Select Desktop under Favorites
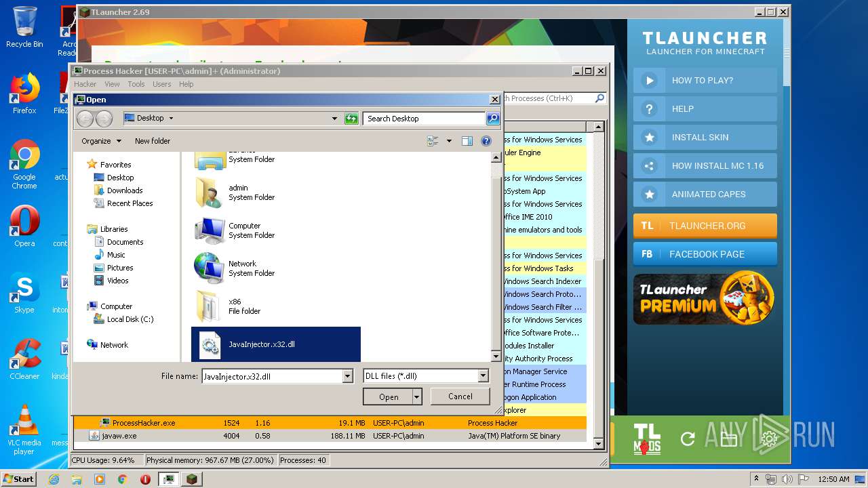Screen dimensions: 868x488 pos(114,178)
